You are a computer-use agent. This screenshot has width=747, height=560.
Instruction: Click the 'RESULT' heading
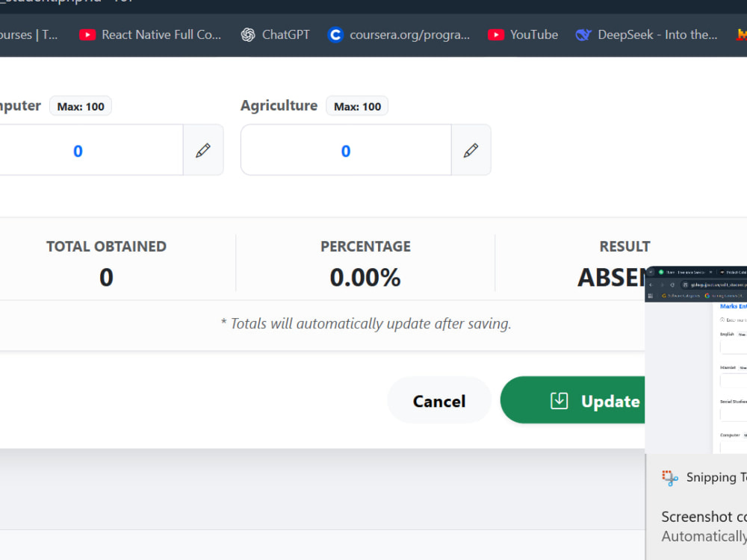pos(624,246)
